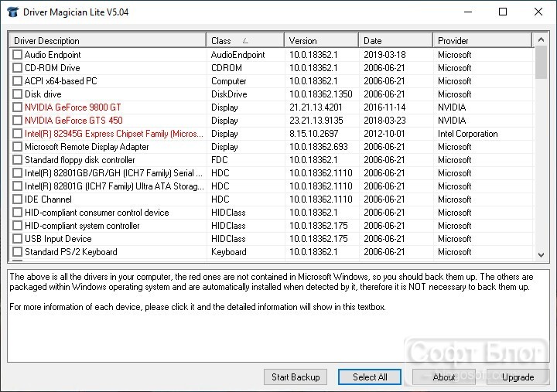Check the CD-ROM Drive checkbox
The width and height of the screenshot is (557, 392).
click(17, 68)
